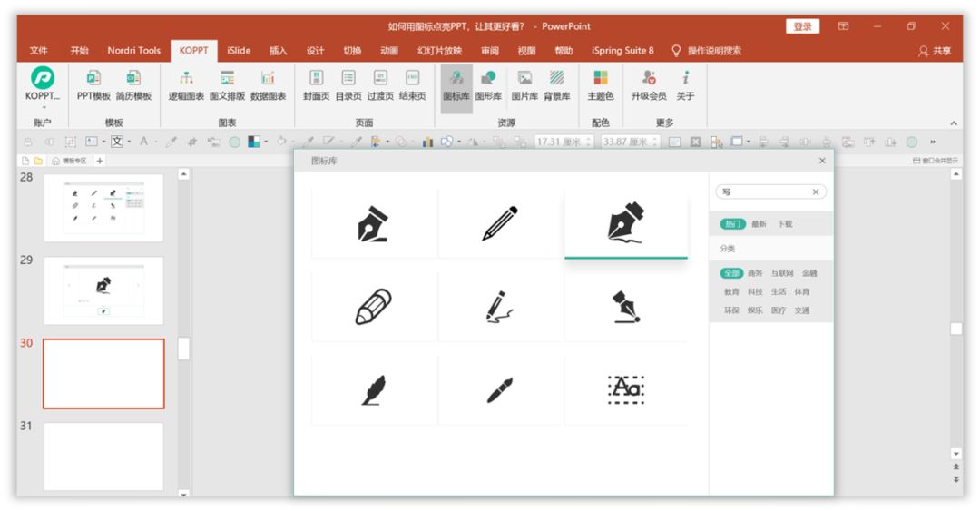
Task: Click the bar chart icon in quick toolbar
Action: click(427, 142)
